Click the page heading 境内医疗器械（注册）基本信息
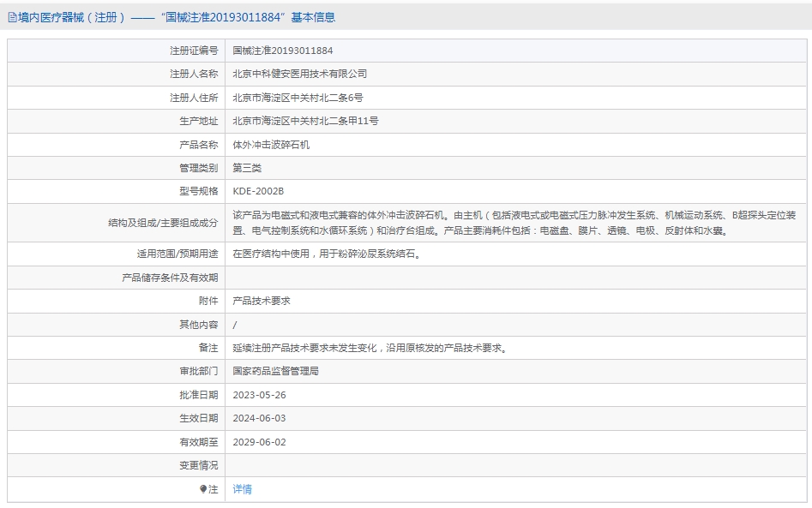The width and height of the screenshot is (812, 508). (x=176, y=18)
